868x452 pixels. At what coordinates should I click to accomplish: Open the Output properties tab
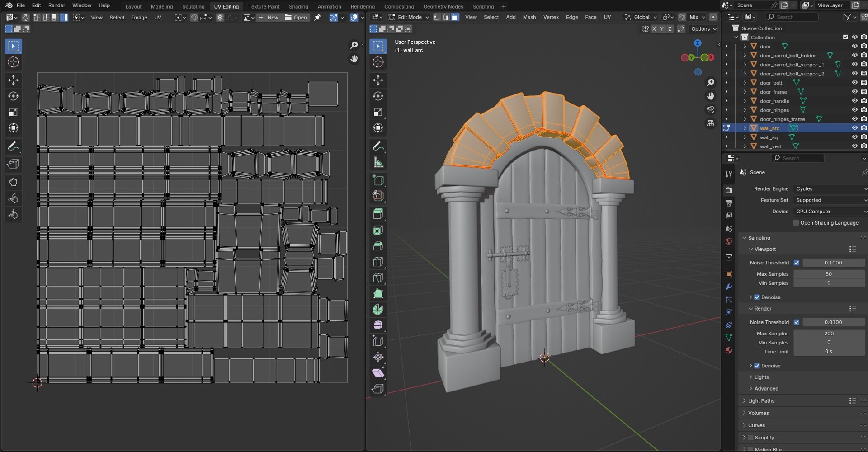coord(728,203)
